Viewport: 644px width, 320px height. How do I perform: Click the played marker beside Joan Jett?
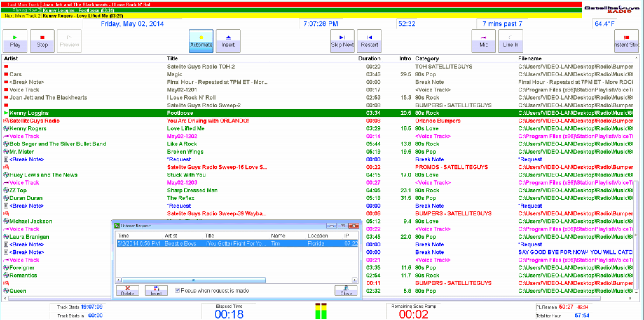pyautogui.click(x=6, y=97)
